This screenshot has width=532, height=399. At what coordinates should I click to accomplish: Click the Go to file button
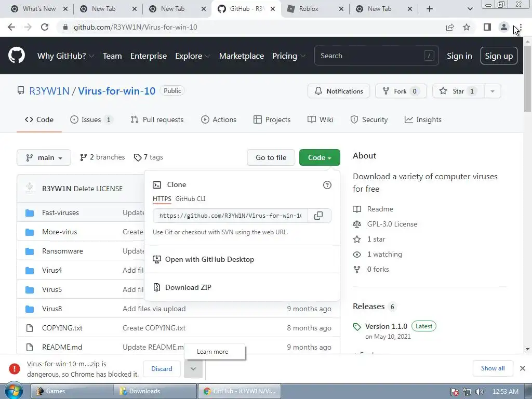(x=271, y=157)
